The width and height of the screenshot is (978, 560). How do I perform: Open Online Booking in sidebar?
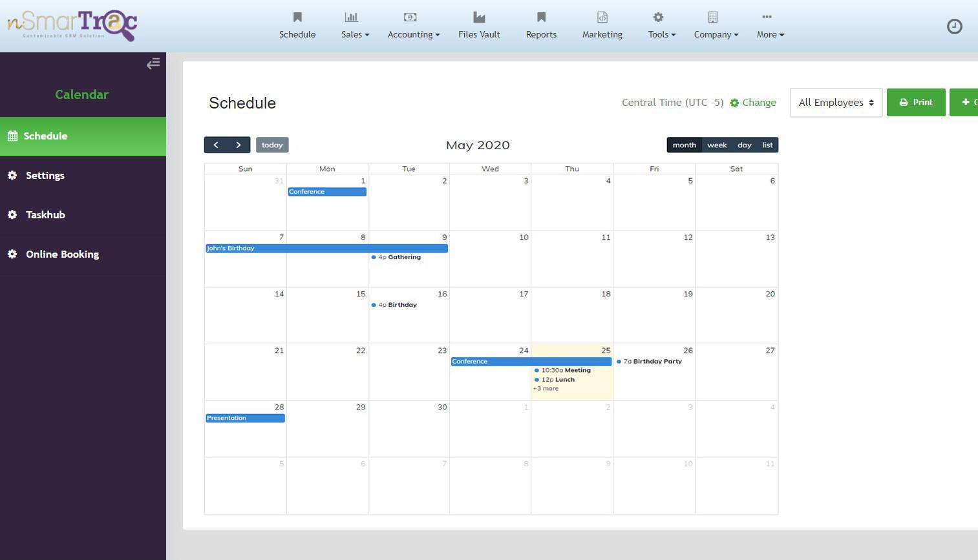coord(62,254)
